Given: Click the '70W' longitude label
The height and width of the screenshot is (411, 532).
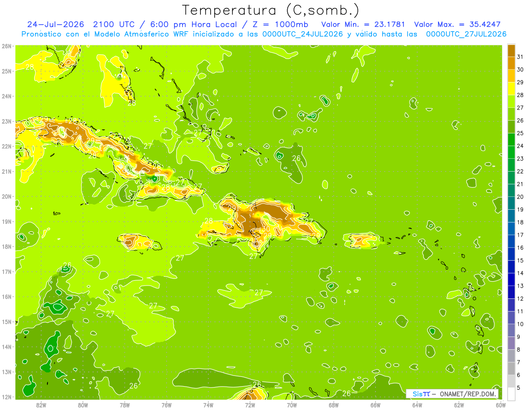Looking at the screenshot, I should 292,405.
